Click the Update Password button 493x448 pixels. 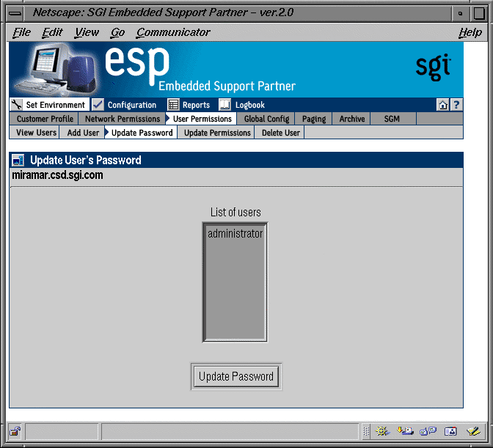click(236, 376)
